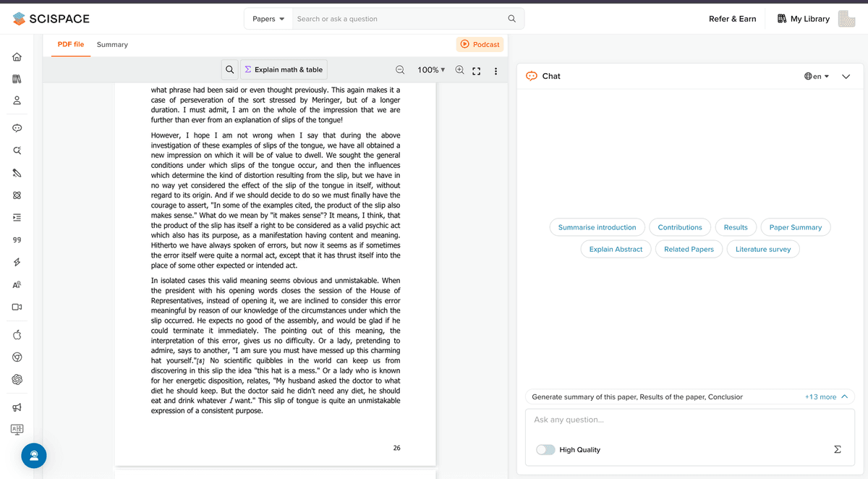The height and width of the screenshot is (479, 868).
Task: Click the Search or ask a question field
Action: (399, 19)
